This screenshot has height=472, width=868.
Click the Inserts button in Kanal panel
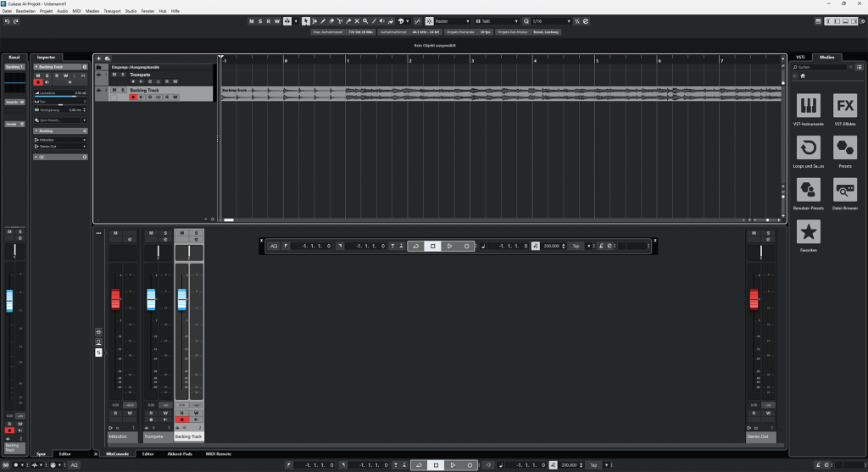(15, 102)
